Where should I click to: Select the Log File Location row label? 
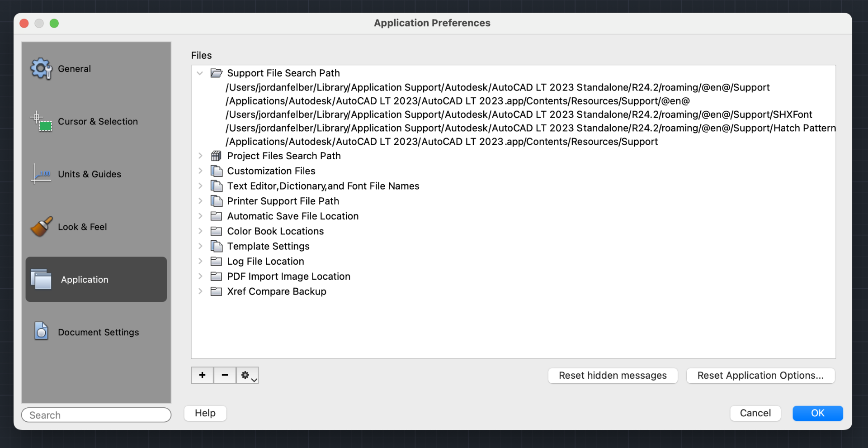click(265, 261)
